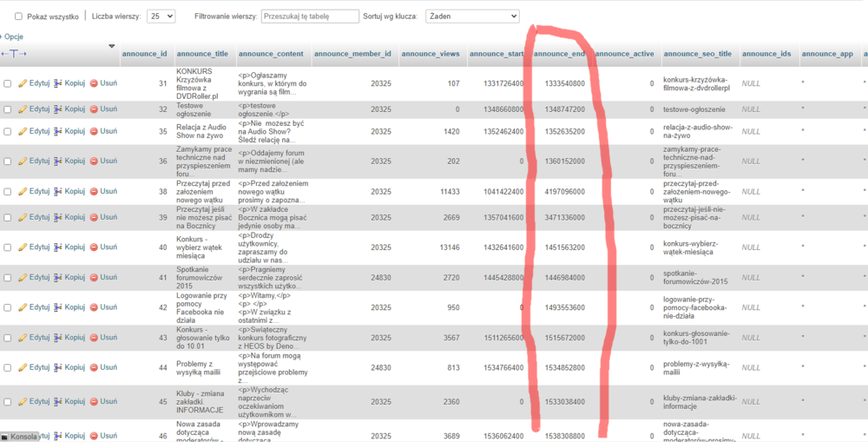
Task: Select the checkbox for row 41
Action: [x=7, y=278]
